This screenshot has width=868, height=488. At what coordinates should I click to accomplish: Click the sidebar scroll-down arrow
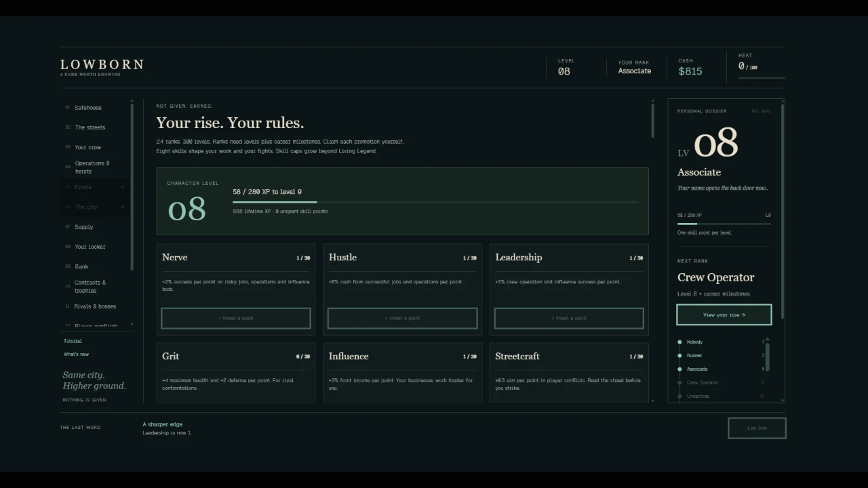pyautogui.click(x=132, y=325)
